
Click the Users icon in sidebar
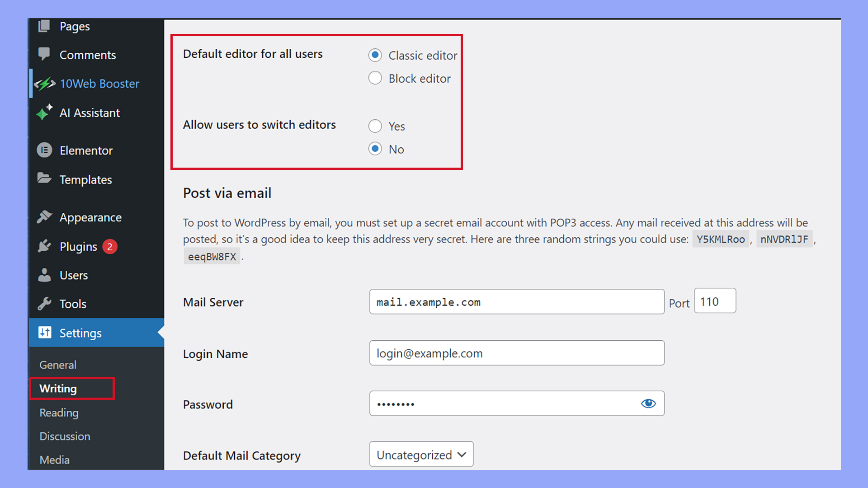pos(45,275)
